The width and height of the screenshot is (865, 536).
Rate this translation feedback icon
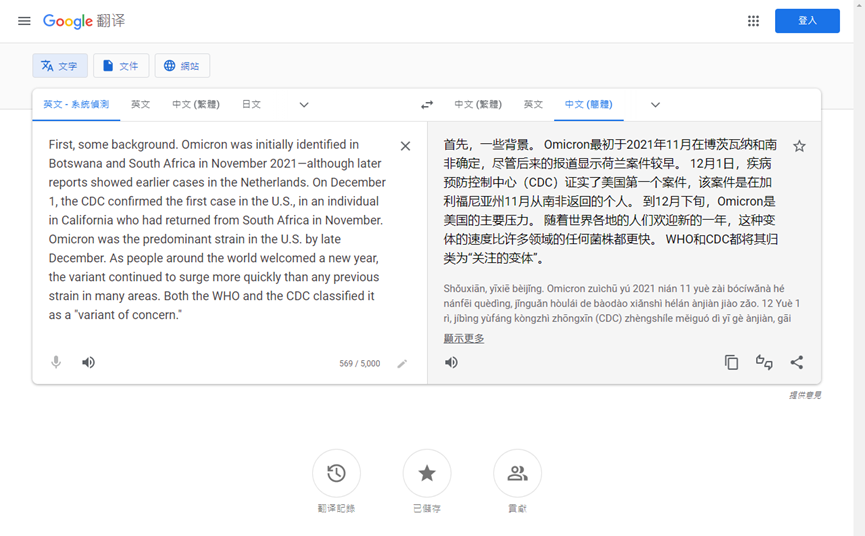[764, 362]
